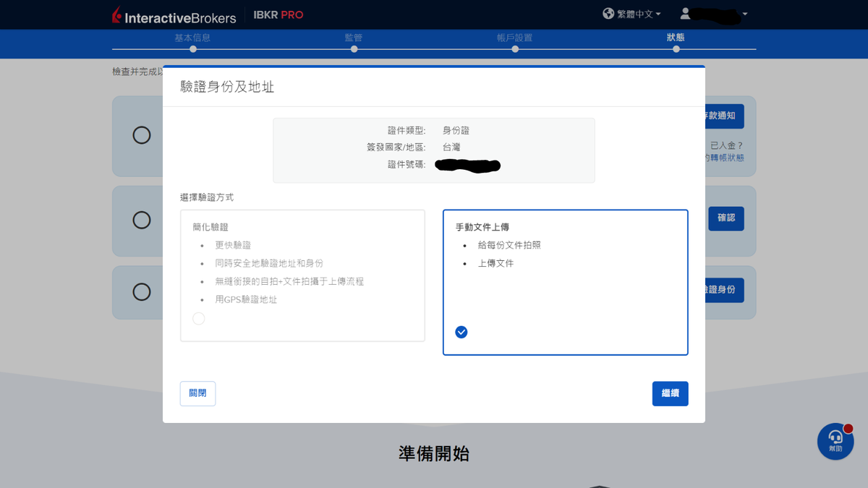Select the first empty circle in the background list
Screen dimensions: 868x488
tap(141, 135)
